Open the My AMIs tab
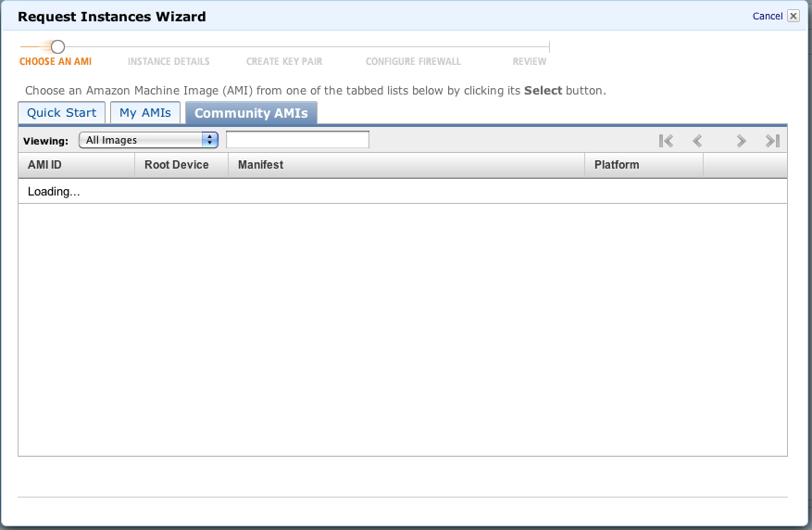 click(x=145, y=113)
